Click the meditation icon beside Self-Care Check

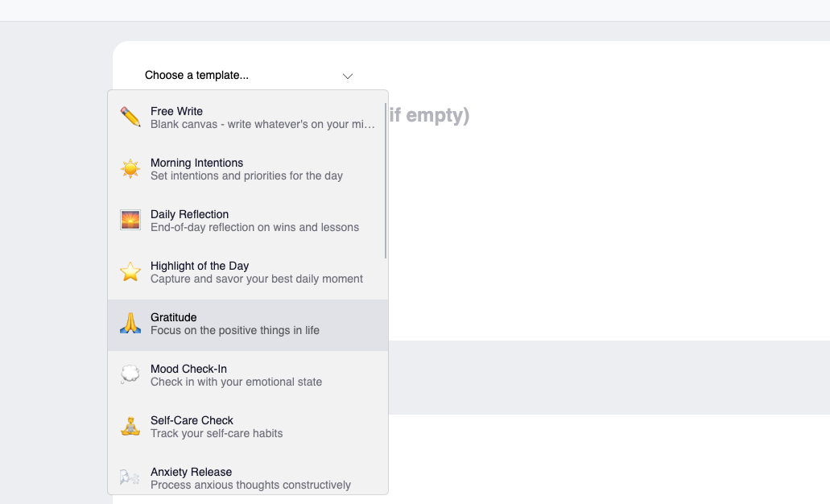pyautogui.click(x=130, y=426)
